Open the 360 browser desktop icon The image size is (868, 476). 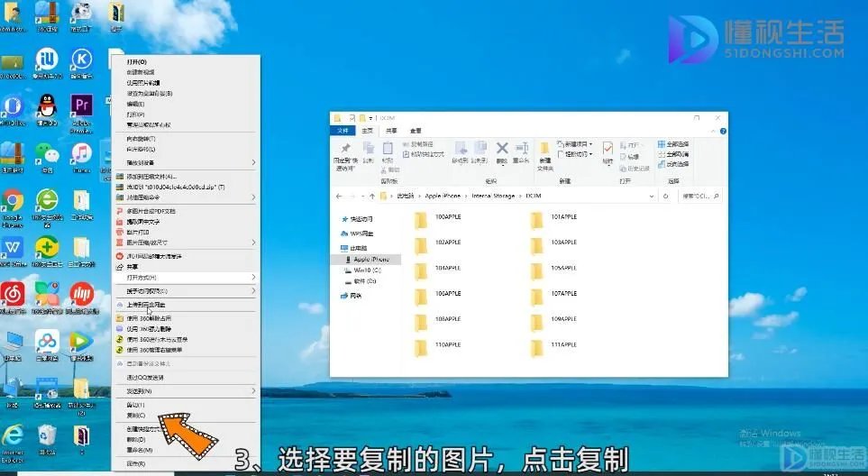tap(47, 208)
